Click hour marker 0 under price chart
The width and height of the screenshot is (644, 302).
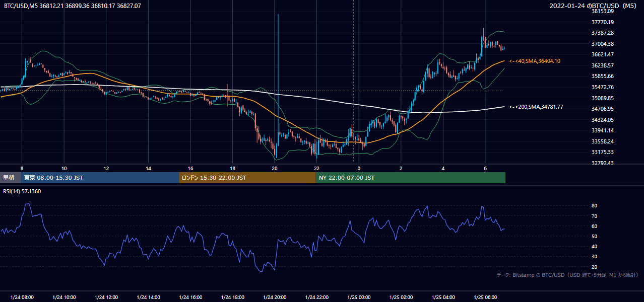pyautogui.click(x=359, y=168)
